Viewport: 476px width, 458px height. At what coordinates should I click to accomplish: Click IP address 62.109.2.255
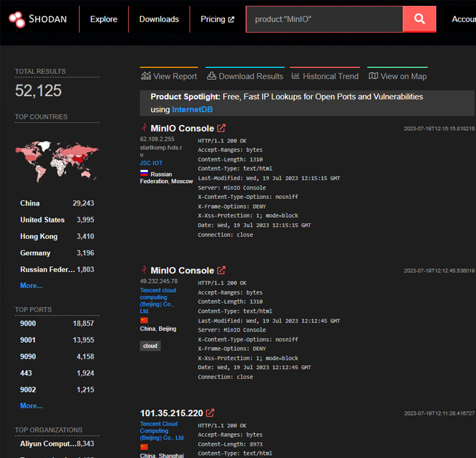(x=157, y=139)
